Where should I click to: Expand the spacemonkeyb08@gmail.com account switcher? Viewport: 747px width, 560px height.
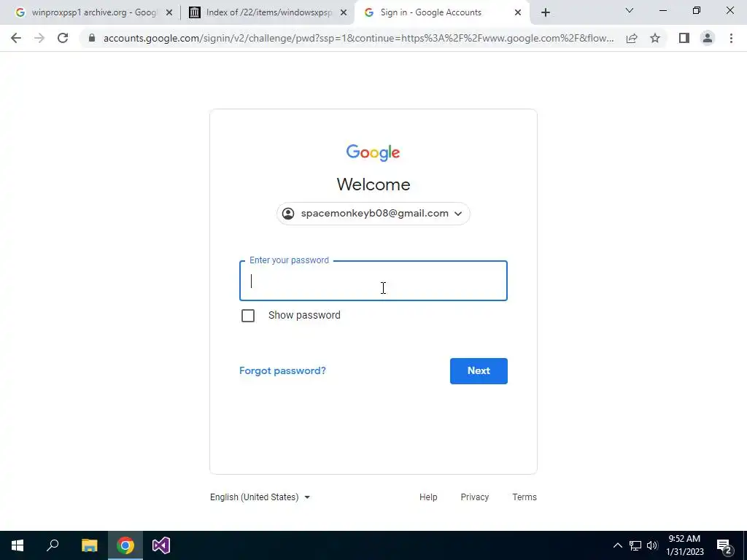click(x=373, y=214)
